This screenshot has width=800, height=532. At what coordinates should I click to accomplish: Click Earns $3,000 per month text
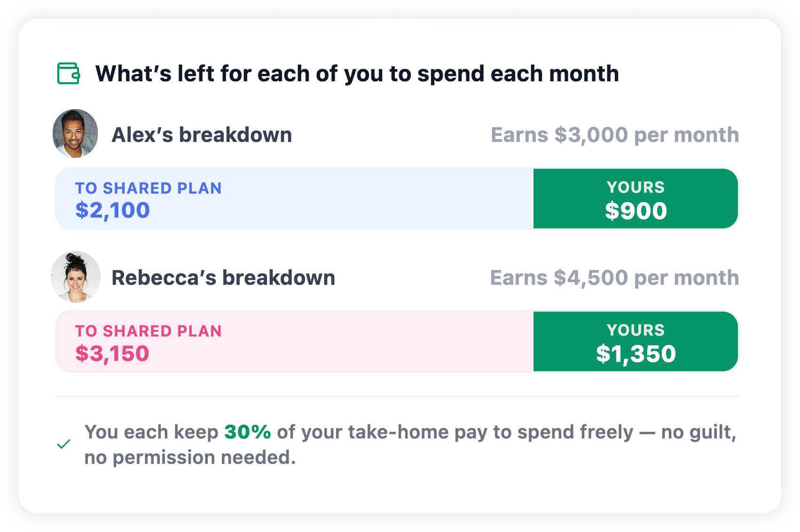point(615,135)
